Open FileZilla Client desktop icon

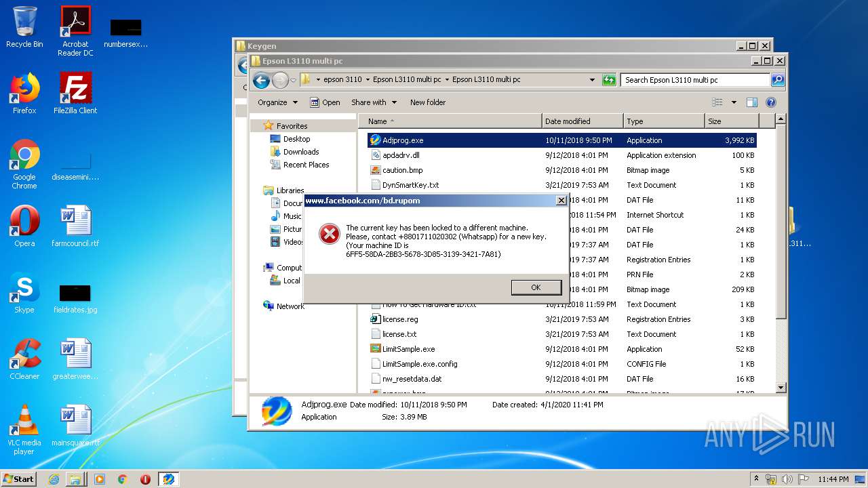[75, 94]
